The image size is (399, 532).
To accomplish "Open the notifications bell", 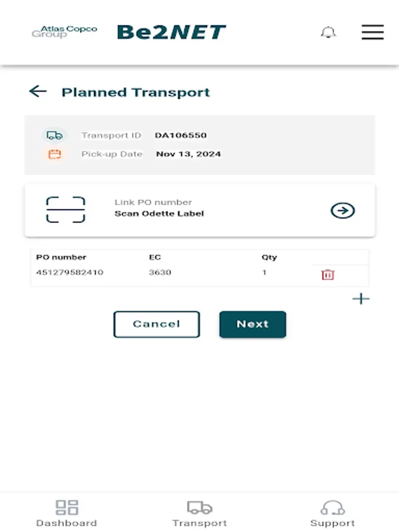I will [329, 33].
